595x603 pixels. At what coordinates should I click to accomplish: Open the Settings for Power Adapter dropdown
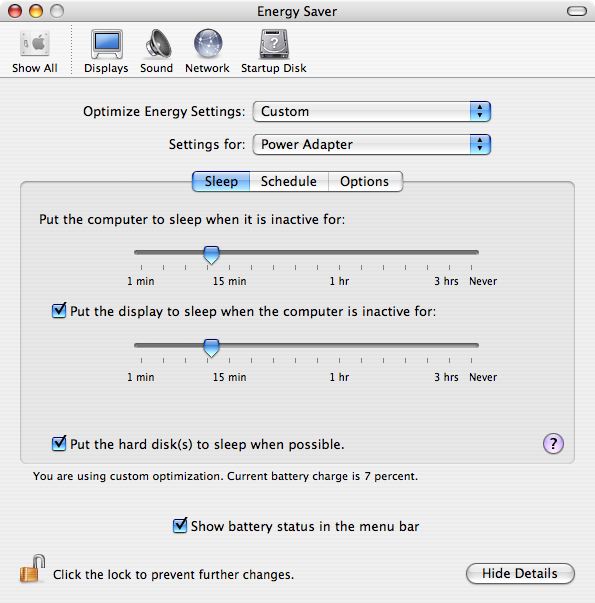pos(372,145)
